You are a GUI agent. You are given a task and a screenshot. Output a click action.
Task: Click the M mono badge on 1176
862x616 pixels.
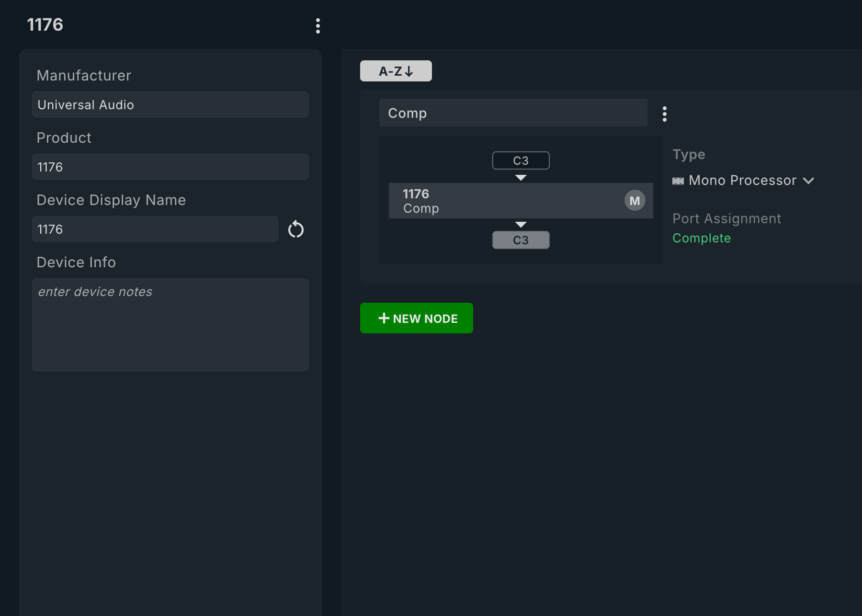pyautogui.click(x=635, y=201)
